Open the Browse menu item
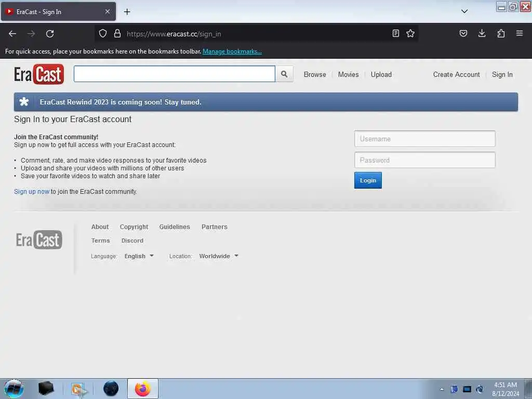 (315, 74)
